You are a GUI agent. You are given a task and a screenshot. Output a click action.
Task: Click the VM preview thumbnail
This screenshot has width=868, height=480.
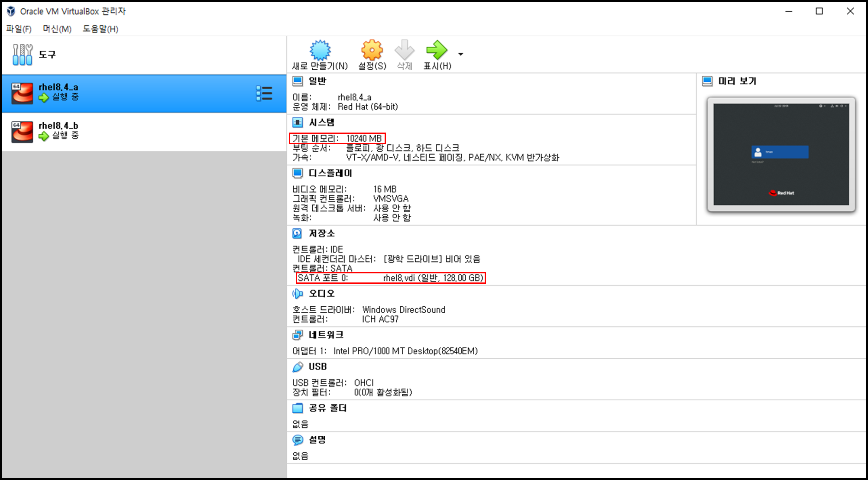point(781,154)
